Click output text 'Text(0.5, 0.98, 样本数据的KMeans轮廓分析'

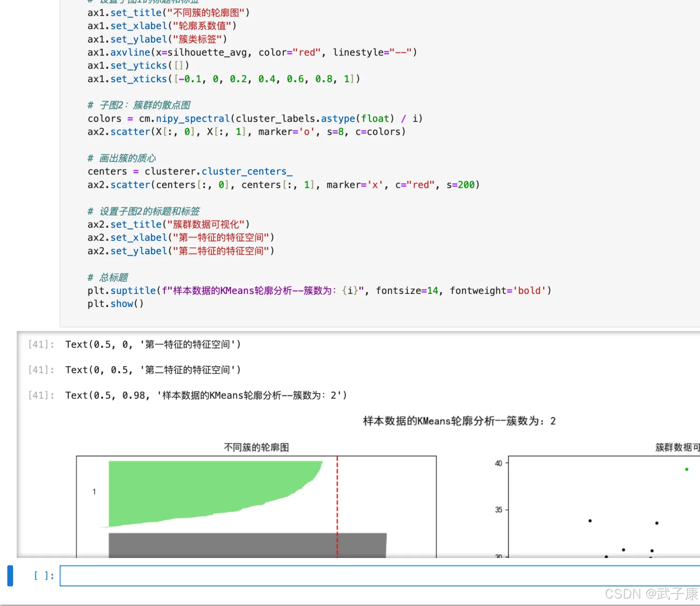206,395
